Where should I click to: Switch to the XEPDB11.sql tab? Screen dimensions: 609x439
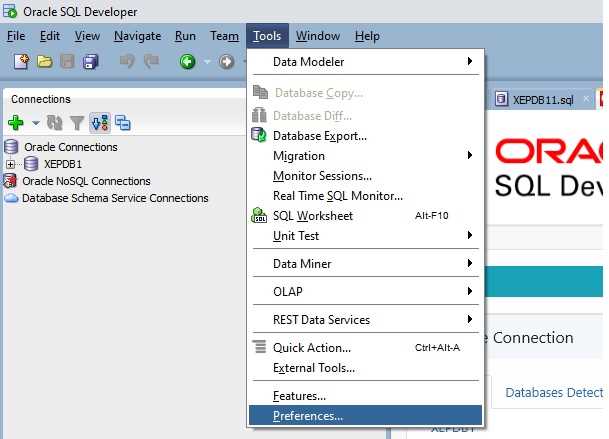pos(543,100)
